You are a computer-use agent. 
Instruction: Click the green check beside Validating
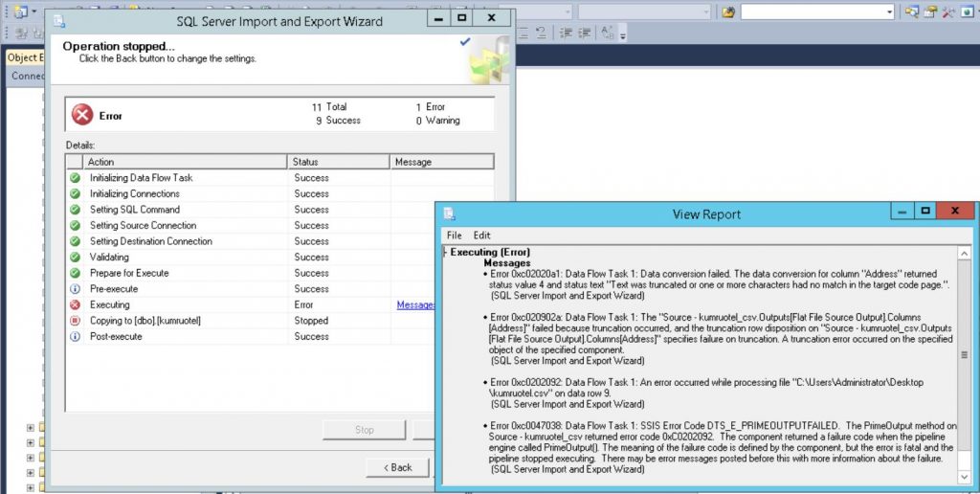[x=75, y=258]
